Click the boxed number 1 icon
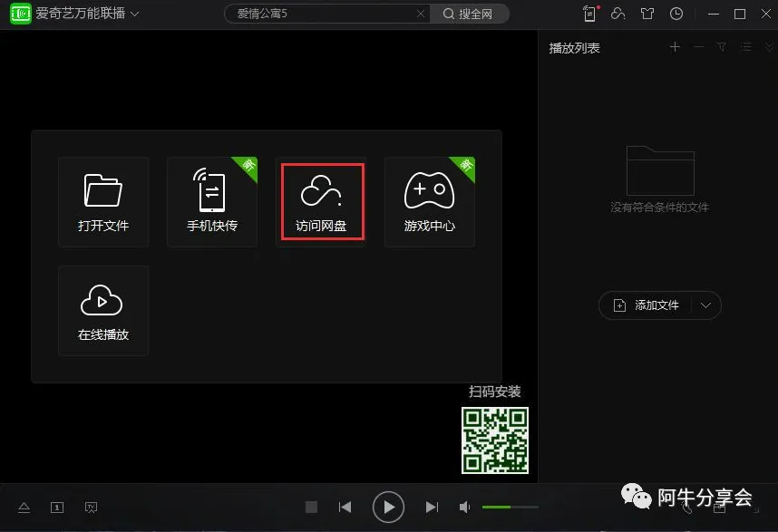This screenshot has width=778, height=532. (x=57, y=508)
